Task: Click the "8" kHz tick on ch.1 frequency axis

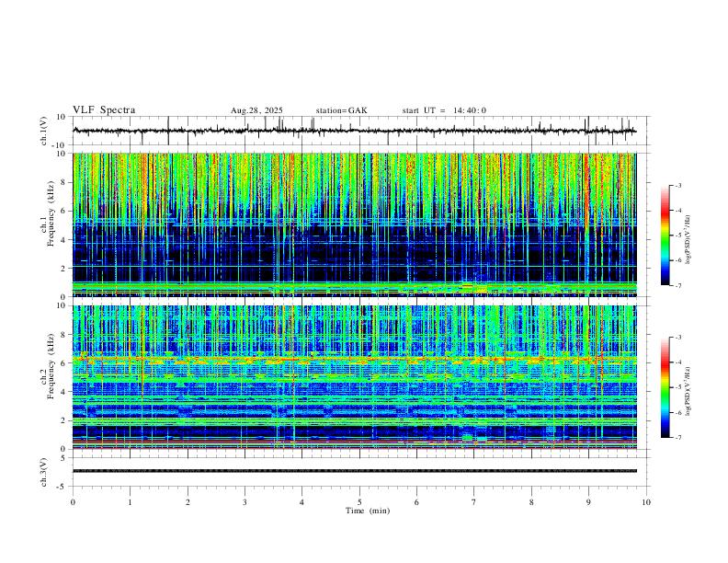Action: [x=63, y=182]
